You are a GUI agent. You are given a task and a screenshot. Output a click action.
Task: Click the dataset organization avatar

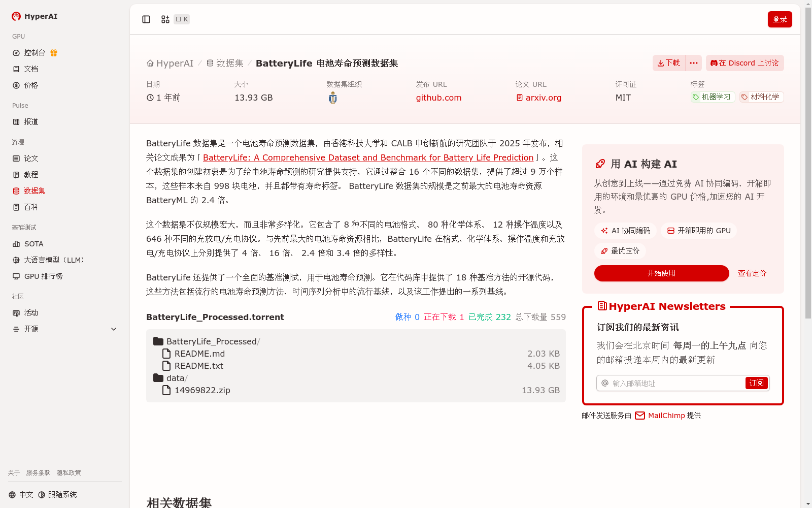coord(333,98)
